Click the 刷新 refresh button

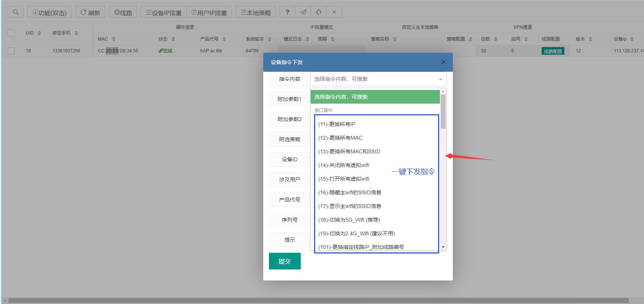(x=90, y=12)
